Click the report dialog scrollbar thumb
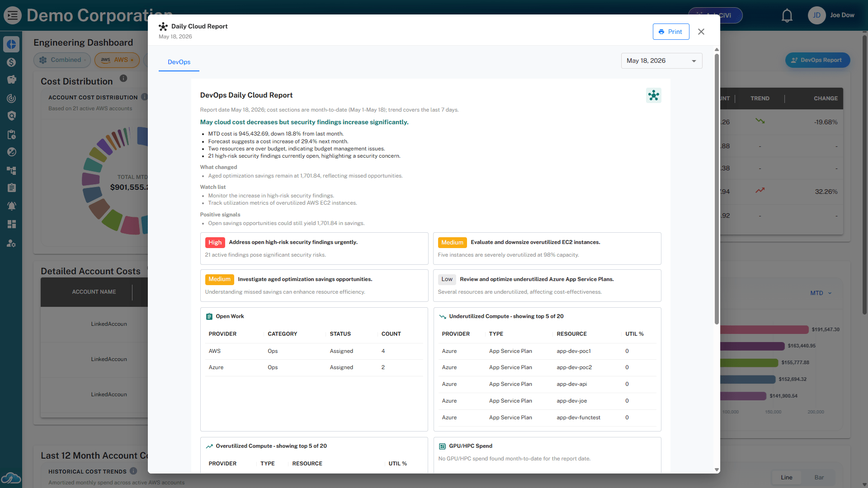Screen dimensions: 868x488 tap(717, 189)
